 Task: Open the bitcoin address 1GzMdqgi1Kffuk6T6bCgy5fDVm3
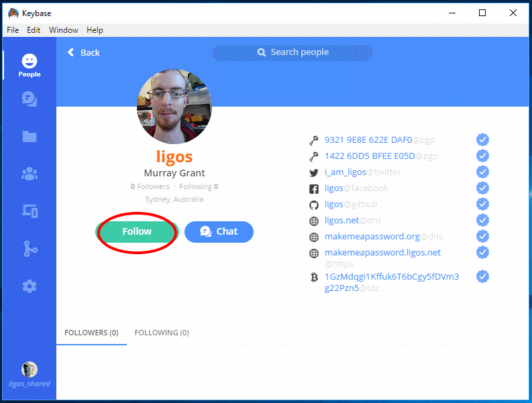392,282
